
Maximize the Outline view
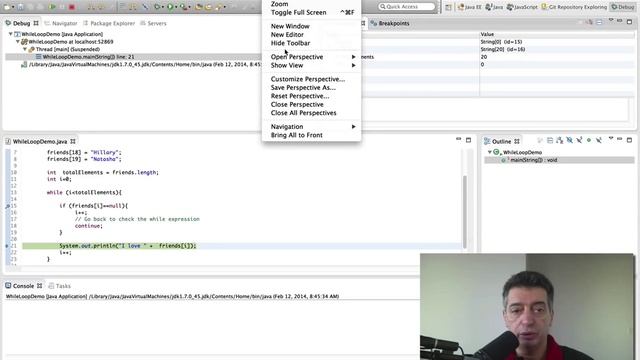(x=629, y=140)
